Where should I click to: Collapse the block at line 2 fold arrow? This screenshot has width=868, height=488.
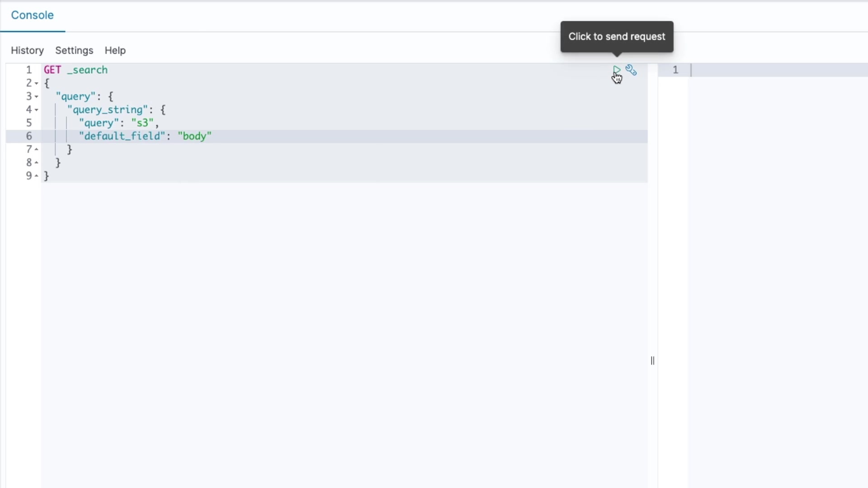36,83
